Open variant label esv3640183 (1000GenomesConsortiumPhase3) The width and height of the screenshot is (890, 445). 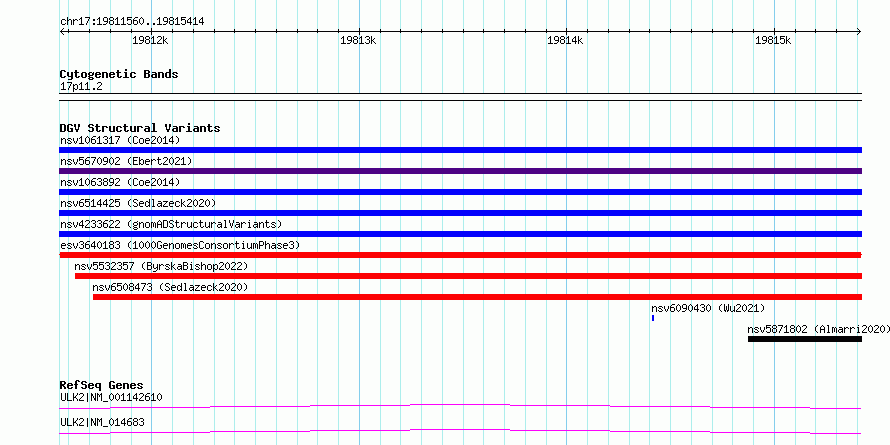click(180, 245)
